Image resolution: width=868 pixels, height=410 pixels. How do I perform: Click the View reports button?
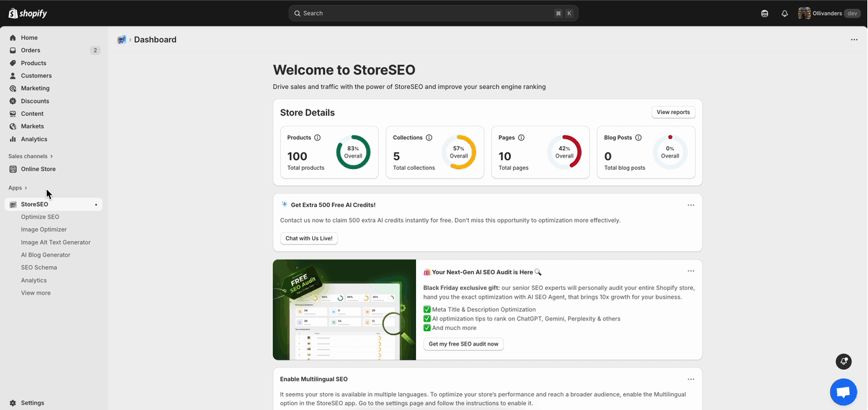pos(673,111)
